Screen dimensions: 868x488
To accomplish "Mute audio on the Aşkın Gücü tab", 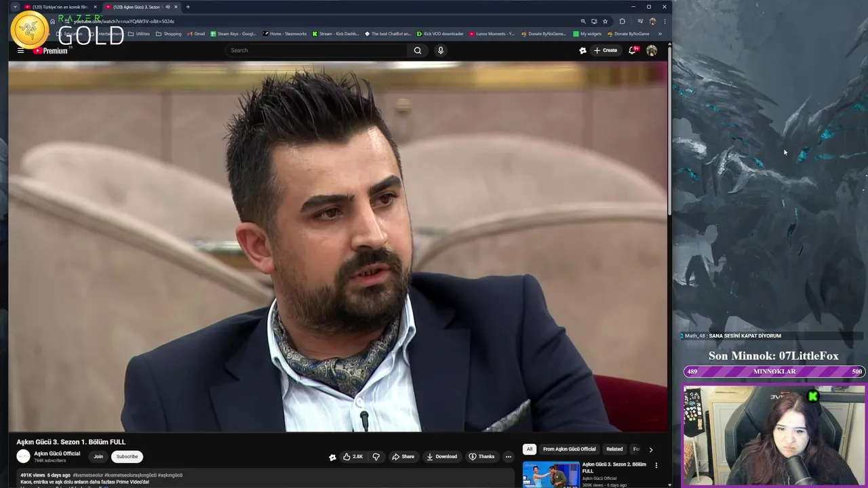I will point(167,7).
